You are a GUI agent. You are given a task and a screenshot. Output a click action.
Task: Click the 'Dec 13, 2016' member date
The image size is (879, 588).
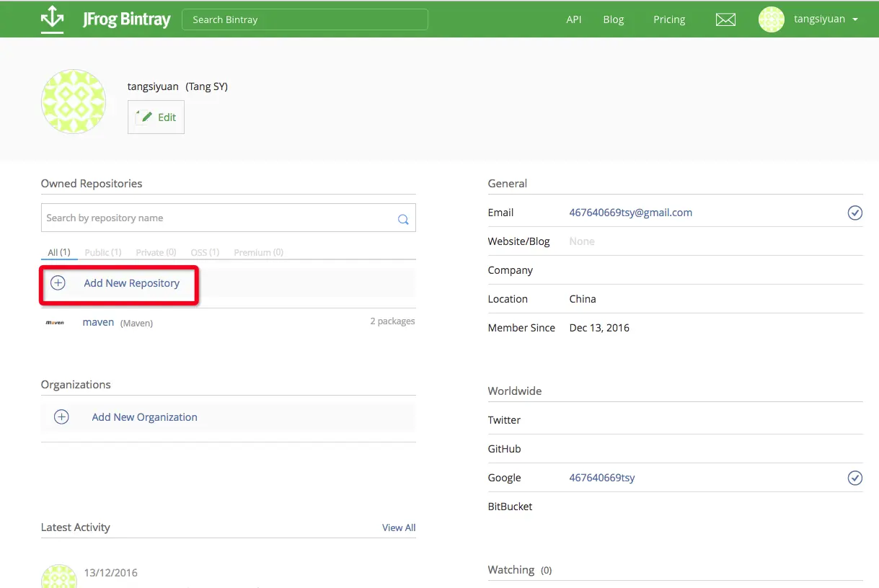click(x=599, y=328)
